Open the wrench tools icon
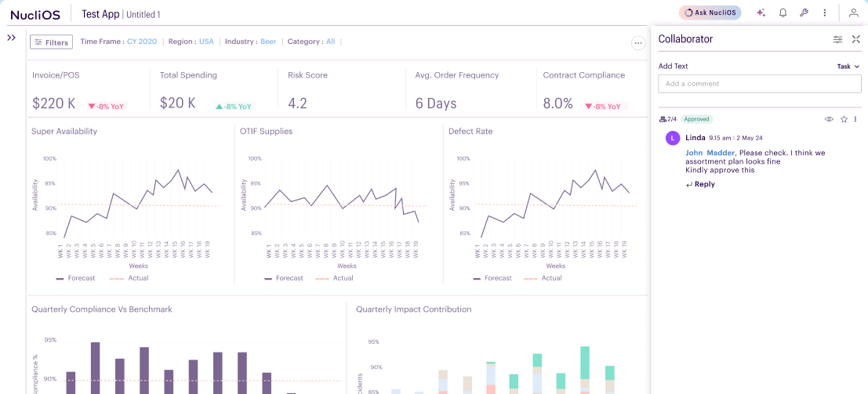 tap(804, 13)
